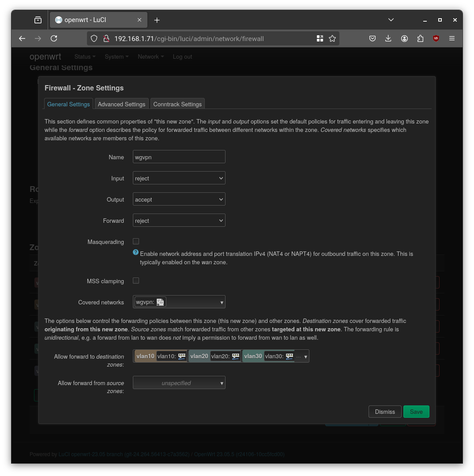Bookmark this page via the star icon
Image resolution: width=474 pixels, height=476 pixels.
coord(332,38)
